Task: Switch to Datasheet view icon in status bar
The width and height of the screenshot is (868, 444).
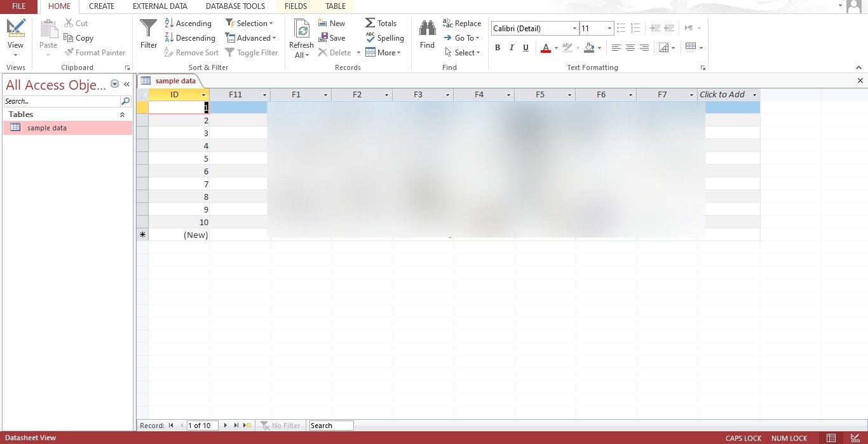Action: point(831,438)
